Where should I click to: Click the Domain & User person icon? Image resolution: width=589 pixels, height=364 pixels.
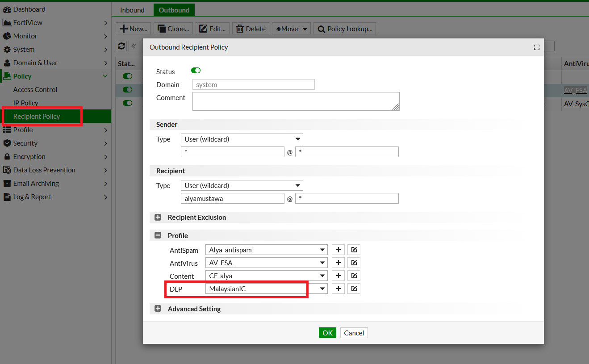point(7,63)
